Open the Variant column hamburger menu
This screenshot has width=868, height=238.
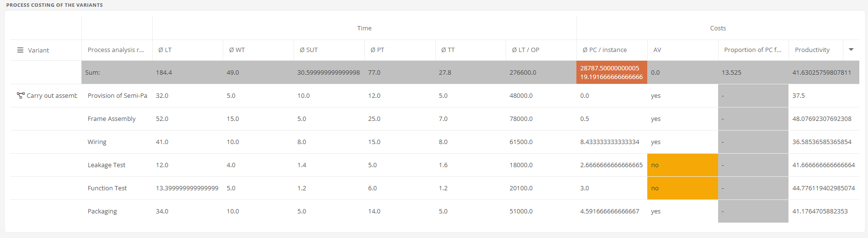coord(20,50)
